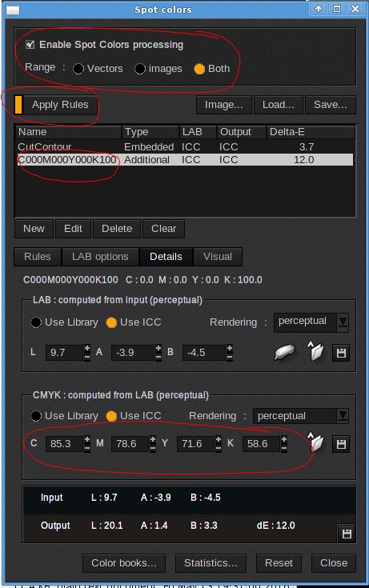
Task: Click the open-folder icon in CMYK section
Action: click(315, 442)
